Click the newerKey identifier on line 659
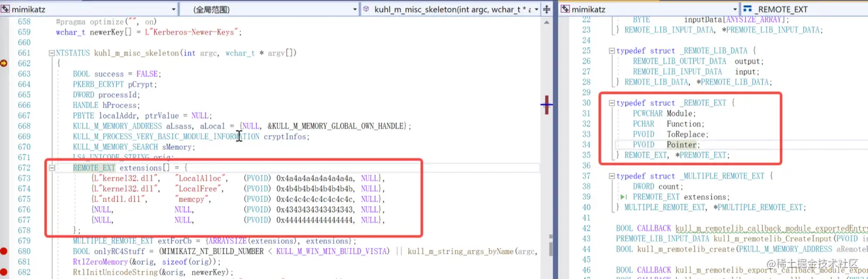Image resolution: width=868 pixels, height=279 pixels. pos(106,32)
